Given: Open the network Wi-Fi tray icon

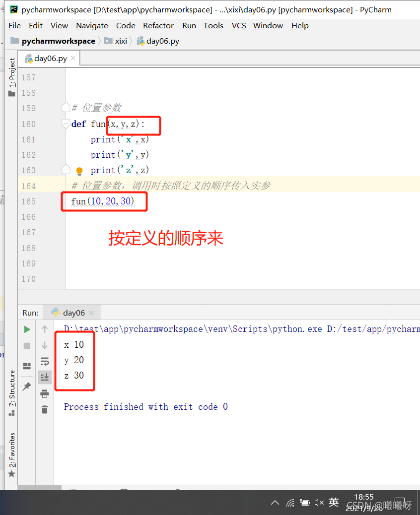Looking at the screenshot, I should pos(290,503).
